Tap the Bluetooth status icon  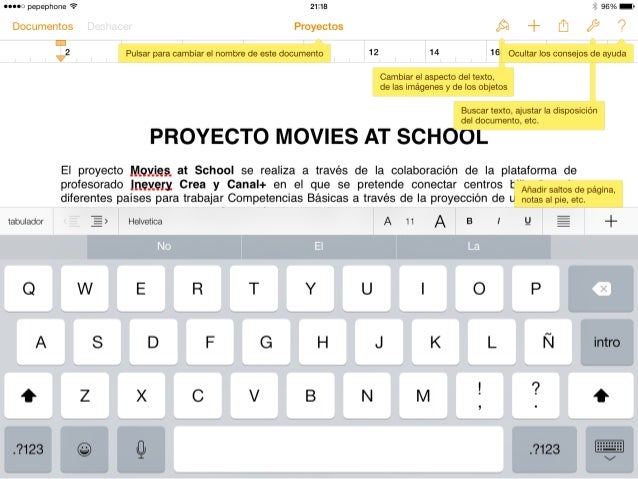[594, 6]
